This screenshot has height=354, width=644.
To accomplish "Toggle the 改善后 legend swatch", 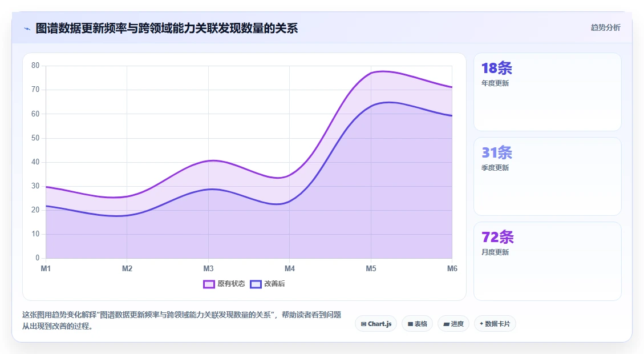I will [256, 284].
